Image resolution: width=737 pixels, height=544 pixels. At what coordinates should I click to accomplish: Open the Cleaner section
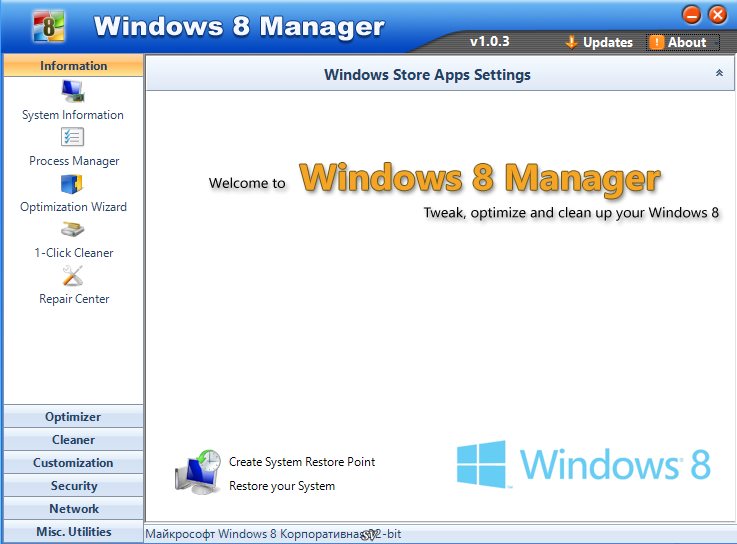(x=73, y=440)
